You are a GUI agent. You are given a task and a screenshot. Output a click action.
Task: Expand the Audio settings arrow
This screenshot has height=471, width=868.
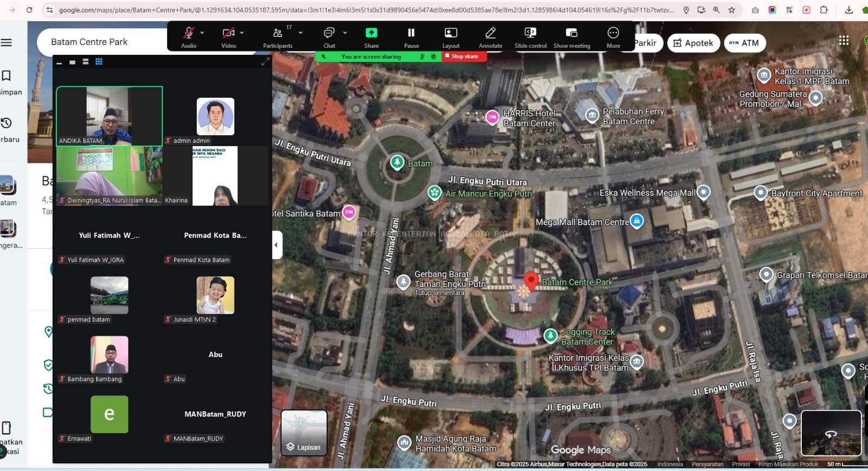pyautogui.click(x=202, y=33)
